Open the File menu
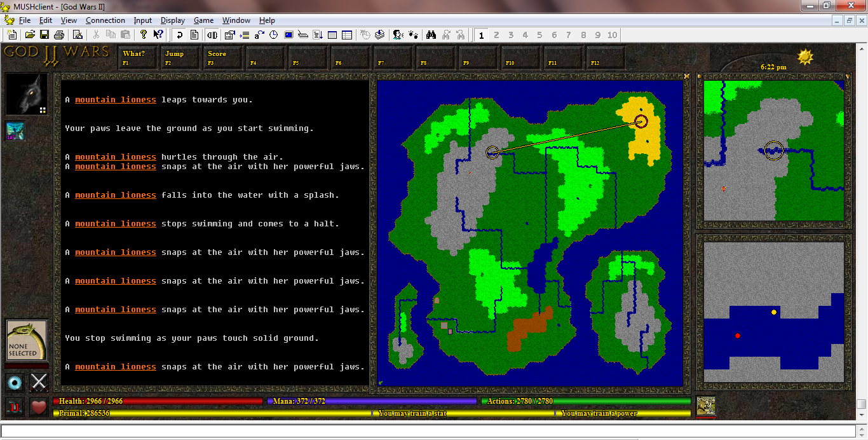The height and width of the screenshot is (440, 868). tap(25, 20)
